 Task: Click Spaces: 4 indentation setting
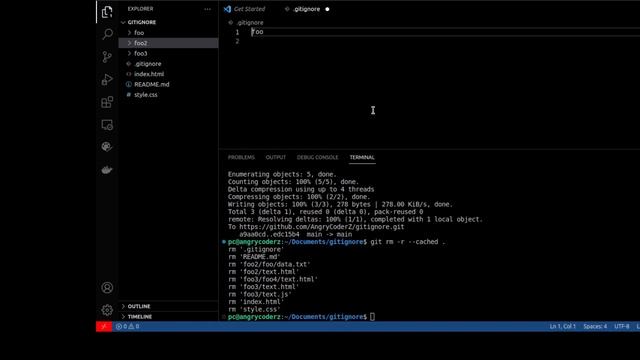click(x=595, y=327)
